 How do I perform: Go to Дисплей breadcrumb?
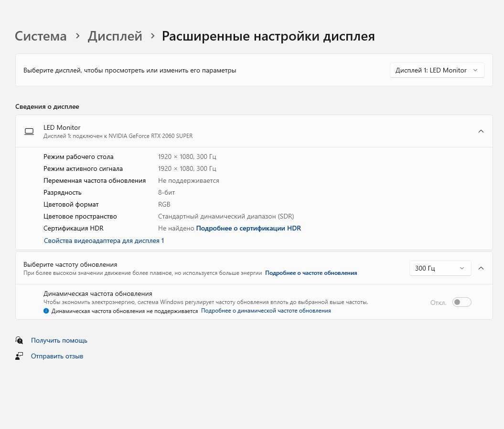pyautogui.click(x=115, y=36)
